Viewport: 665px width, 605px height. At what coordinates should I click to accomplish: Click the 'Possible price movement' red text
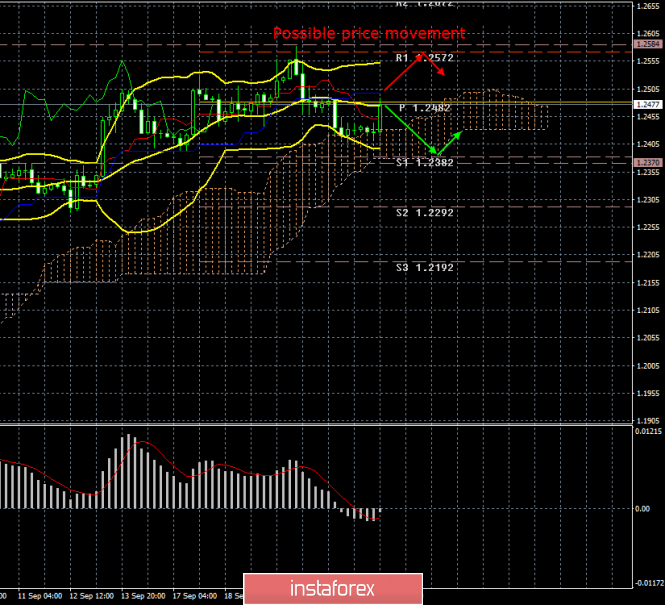coord(369,33)
